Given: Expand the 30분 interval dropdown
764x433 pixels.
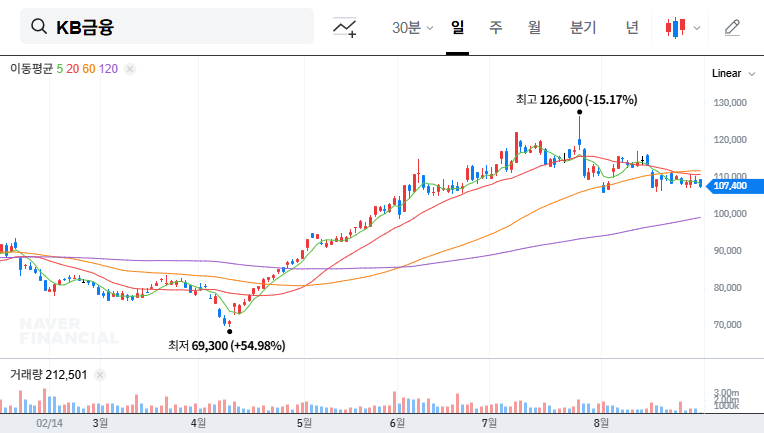Looking at the screenshot, I should click(x=412, y=27).
